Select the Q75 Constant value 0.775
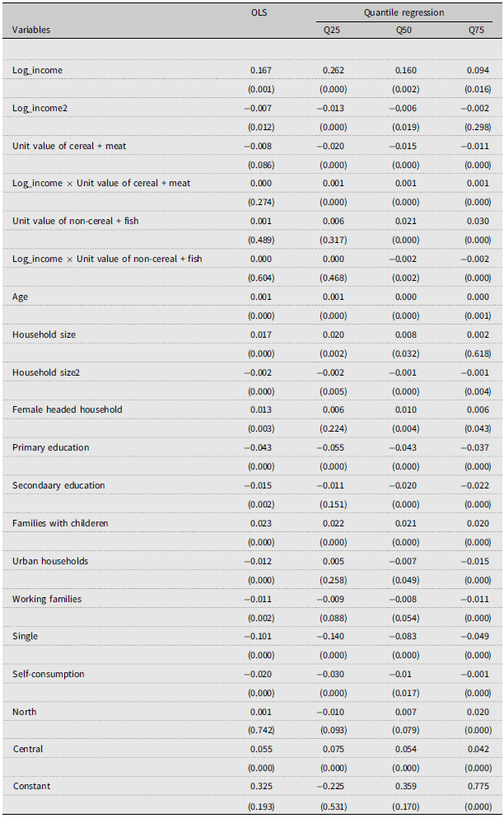This screenshot has width=504, height=818. (x=477, y=786)
